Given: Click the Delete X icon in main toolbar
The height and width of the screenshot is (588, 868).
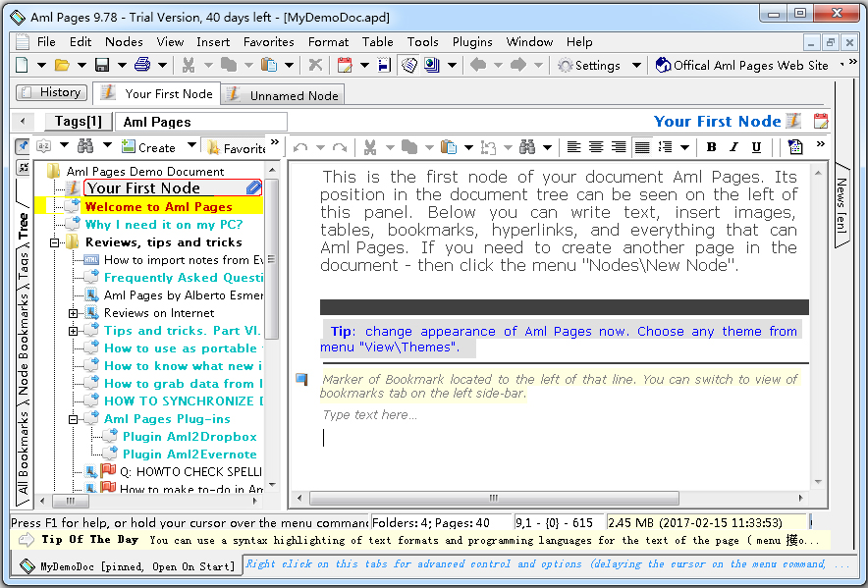Looking at the screenshot, I should pyautogui.click(x=315, y=66).
